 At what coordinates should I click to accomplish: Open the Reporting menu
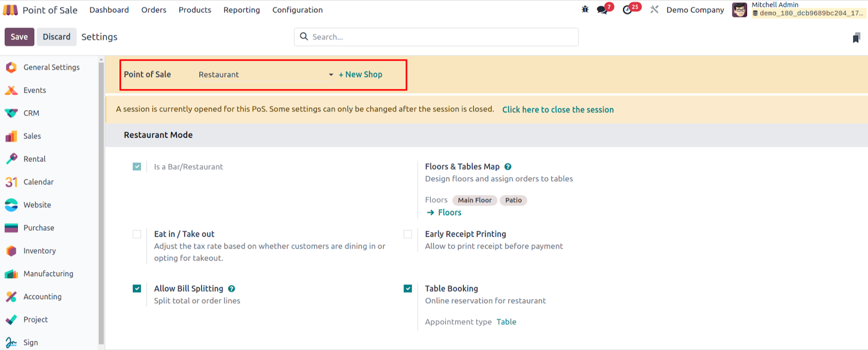241,10
